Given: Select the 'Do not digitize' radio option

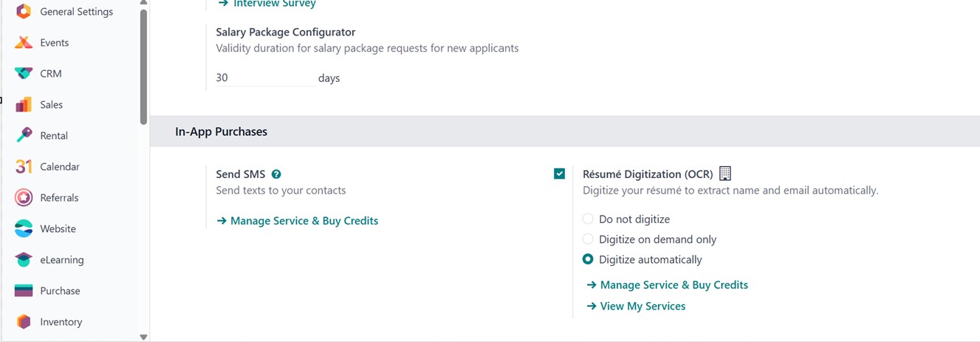Looking at the screenshot, I should pos(588,219).
